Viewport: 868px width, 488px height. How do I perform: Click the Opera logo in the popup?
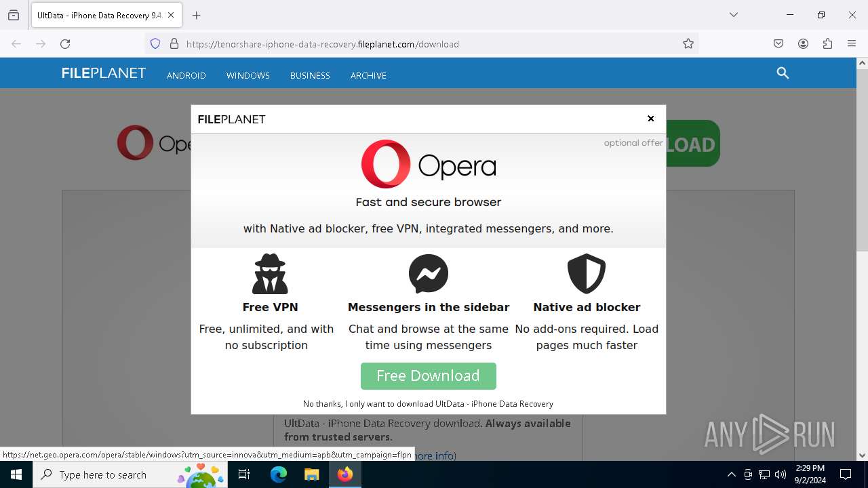[429, 164]
